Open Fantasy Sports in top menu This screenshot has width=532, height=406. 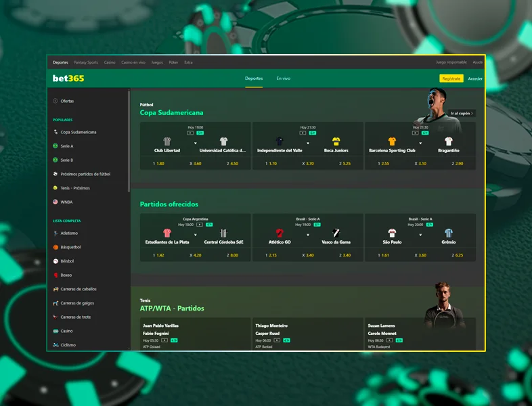pos(86,62)
